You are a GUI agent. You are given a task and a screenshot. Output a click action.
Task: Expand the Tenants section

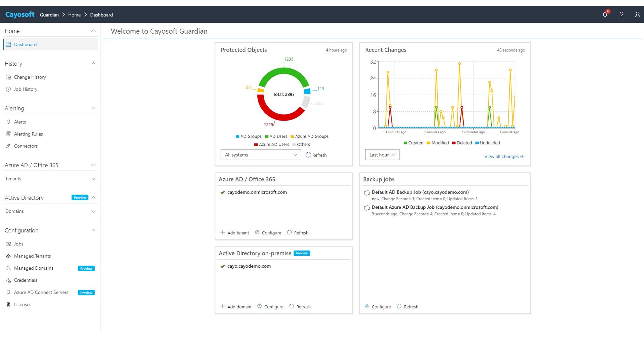tap(93, 179)
